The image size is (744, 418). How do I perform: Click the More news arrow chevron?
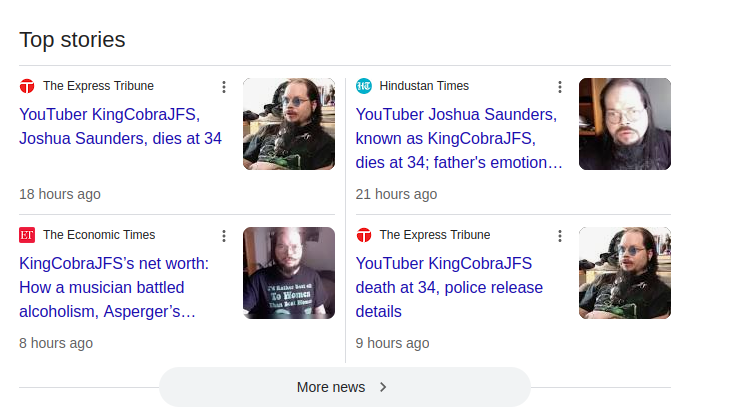coord(383,387)
